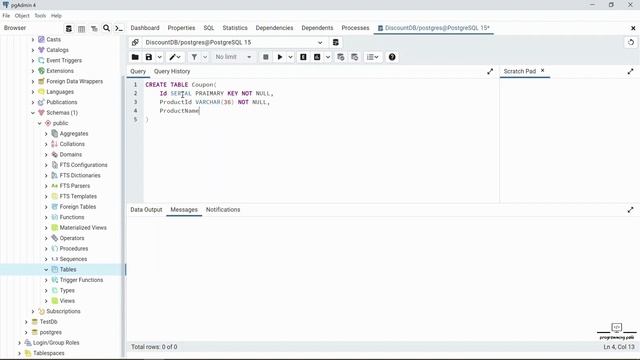Open query tool help icon

point(392,57)
